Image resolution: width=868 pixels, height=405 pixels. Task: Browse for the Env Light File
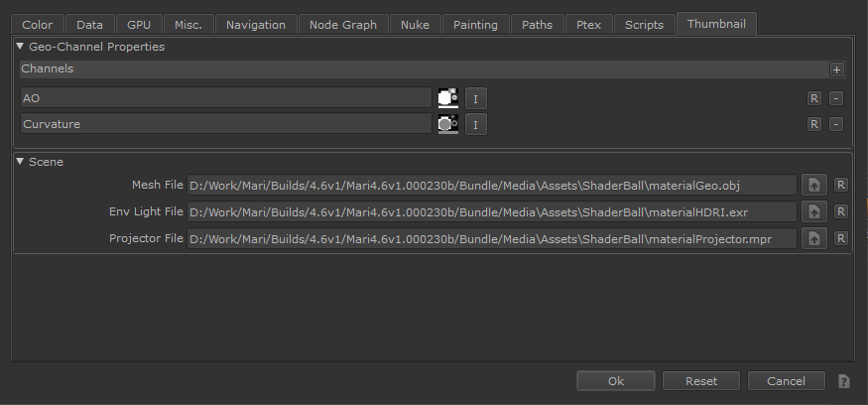pos(813,211)
